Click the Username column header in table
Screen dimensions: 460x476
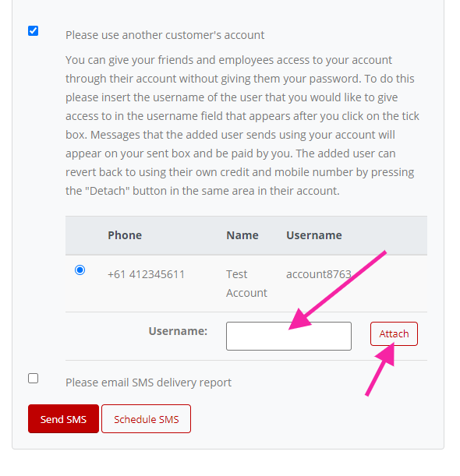coord(314,235)
